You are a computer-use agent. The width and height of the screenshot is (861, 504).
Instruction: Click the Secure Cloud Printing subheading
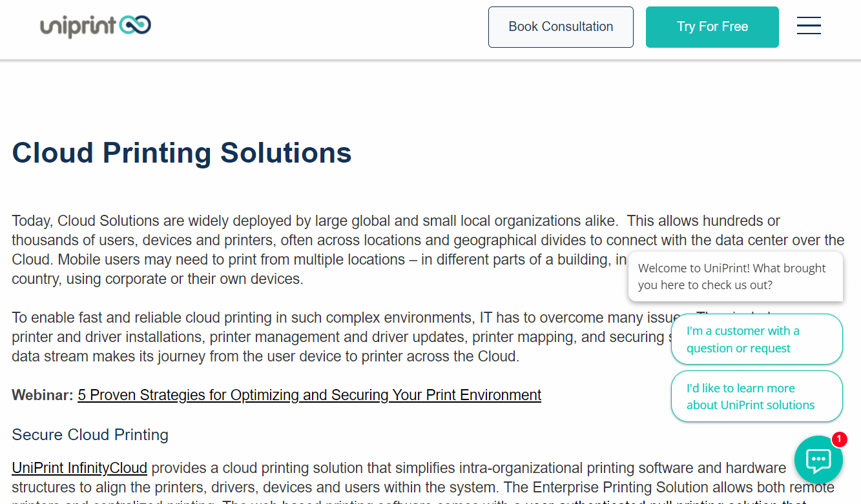tap(90, 435)
